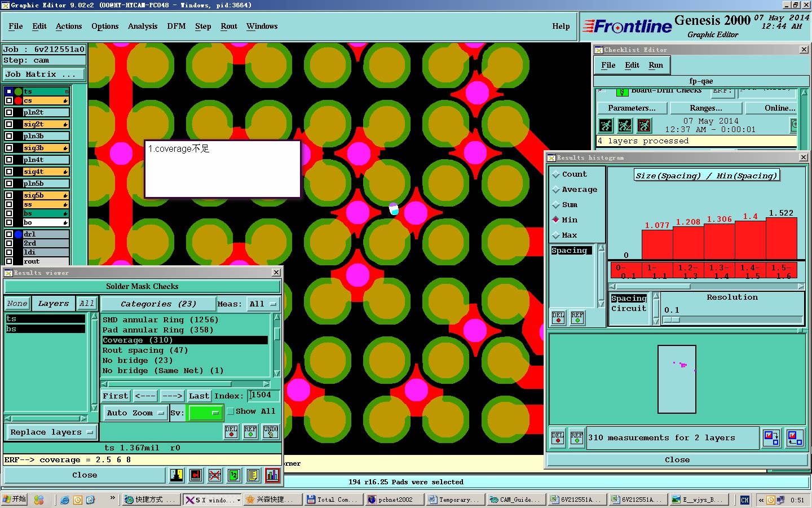The height and width of the screenshot is (508, 812).
Task: Click DEL icon in Results viewer
Action: [231, 432]
